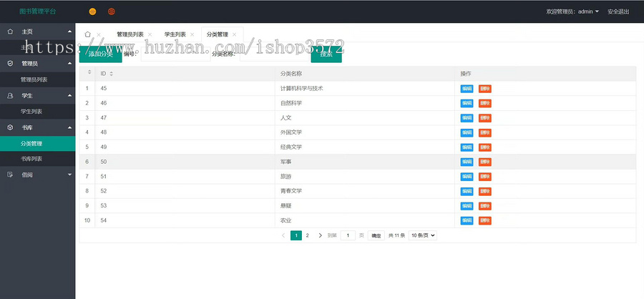This screenshot has width=644, height=299.
Task: Delete the 人文 category row
Action: (484, 118)
